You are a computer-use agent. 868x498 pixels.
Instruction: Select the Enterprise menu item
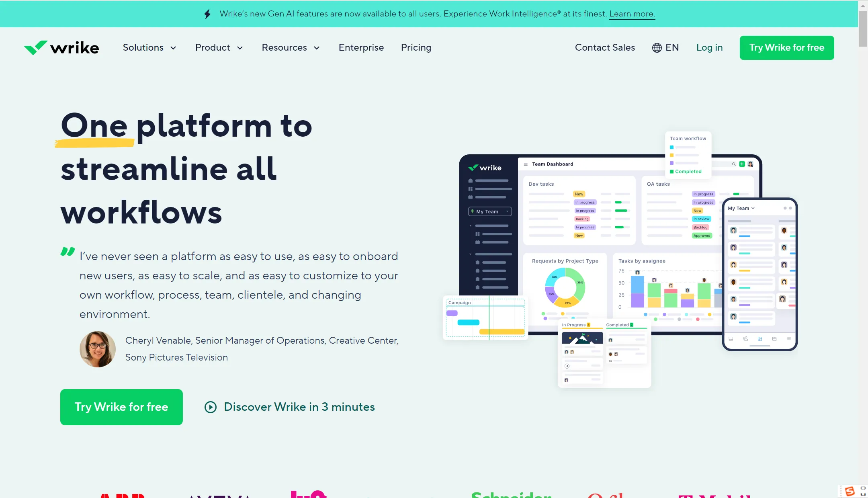[361, 48]
